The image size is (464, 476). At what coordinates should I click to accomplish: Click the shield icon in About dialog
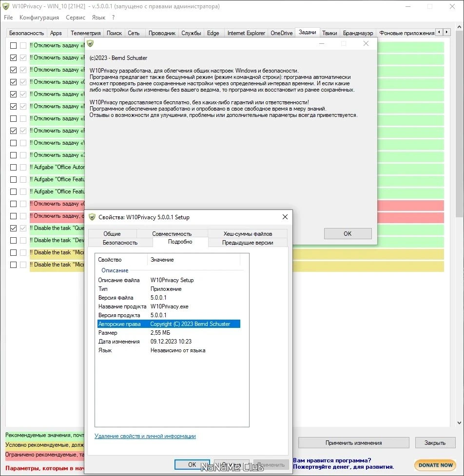(90, 43)
